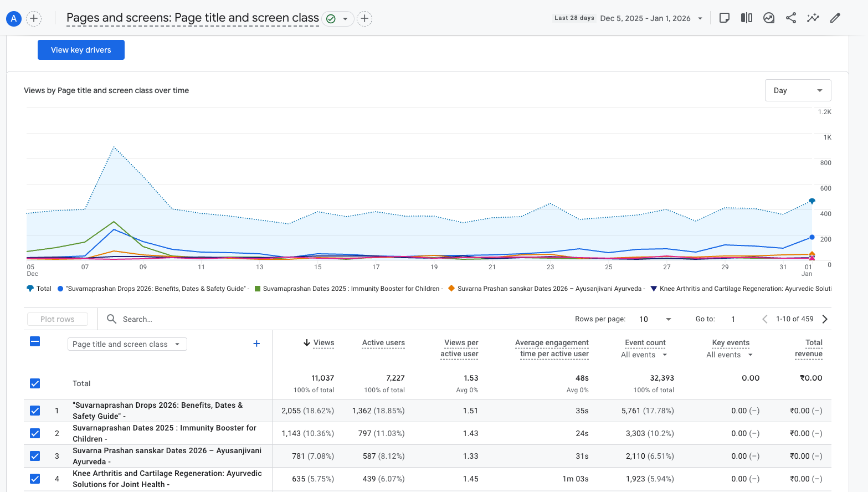Viewport: 868px width, 492px height.
Task: Open the annotations note icon
Action: 724,18
